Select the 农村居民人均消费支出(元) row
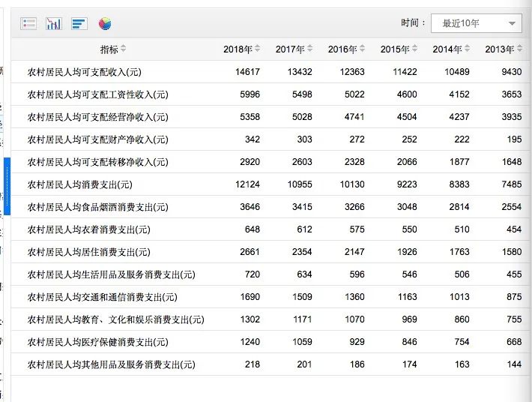The height and width of the screenshot is (402, 532). [x=270, y=184]
